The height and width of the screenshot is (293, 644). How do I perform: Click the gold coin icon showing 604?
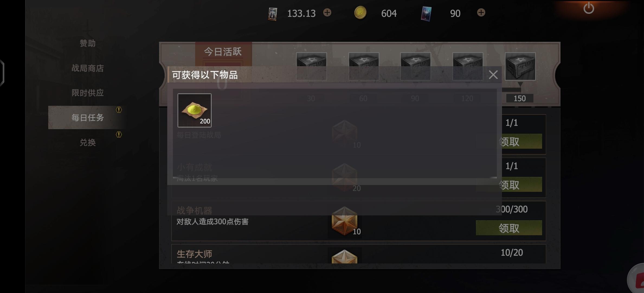(360, 13)
